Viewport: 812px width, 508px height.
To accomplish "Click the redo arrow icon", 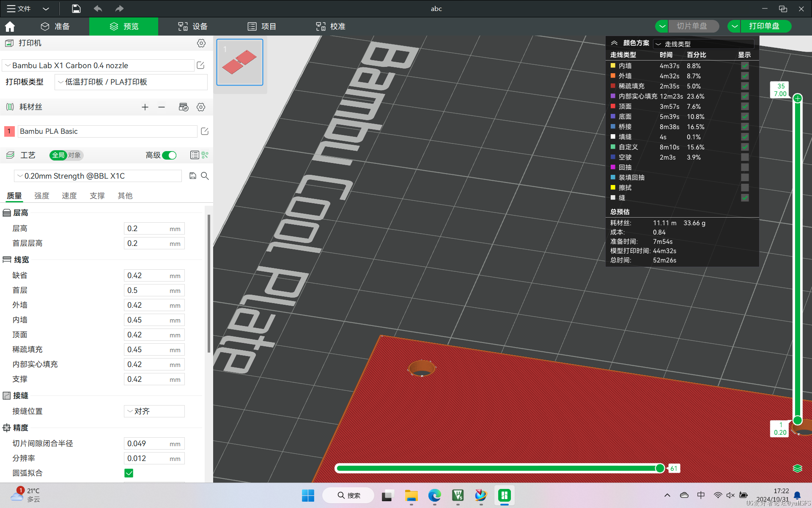I will click(120, 8).
